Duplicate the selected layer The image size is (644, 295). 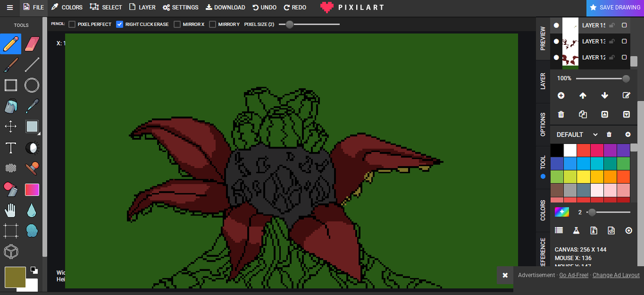[x=583, y=114]
